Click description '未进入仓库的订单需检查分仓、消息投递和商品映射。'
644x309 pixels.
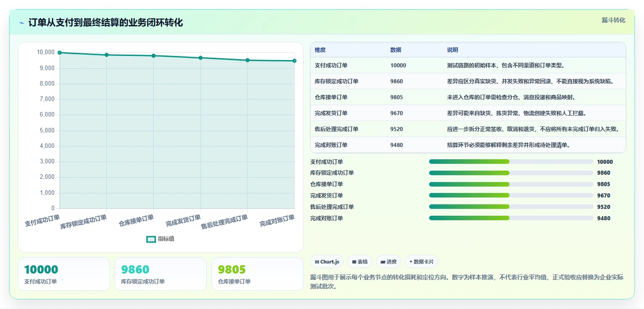tap(512, 97)
